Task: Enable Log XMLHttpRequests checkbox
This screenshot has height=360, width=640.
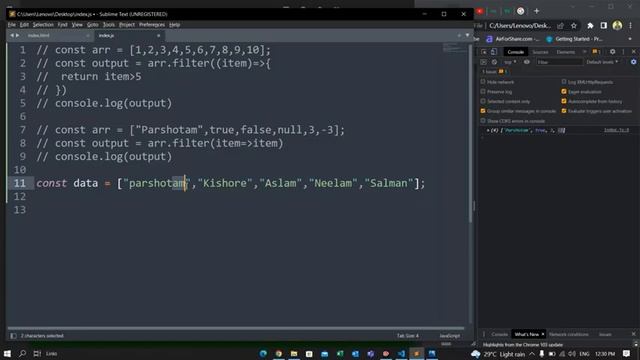Action: 564,82
